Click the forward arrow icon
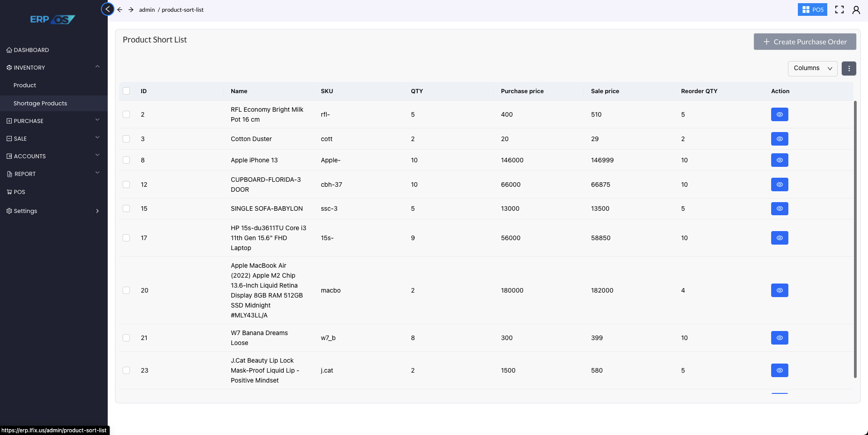 [x=131, y=9]
